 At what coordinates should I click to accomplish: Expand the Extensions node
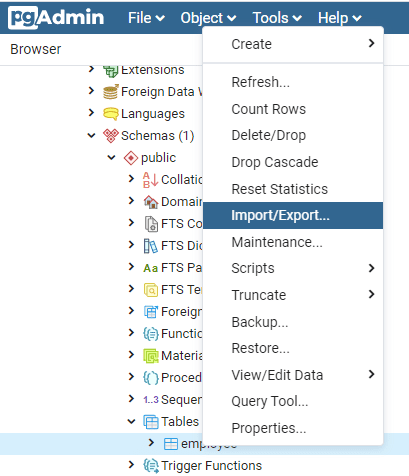pos(91,69)
